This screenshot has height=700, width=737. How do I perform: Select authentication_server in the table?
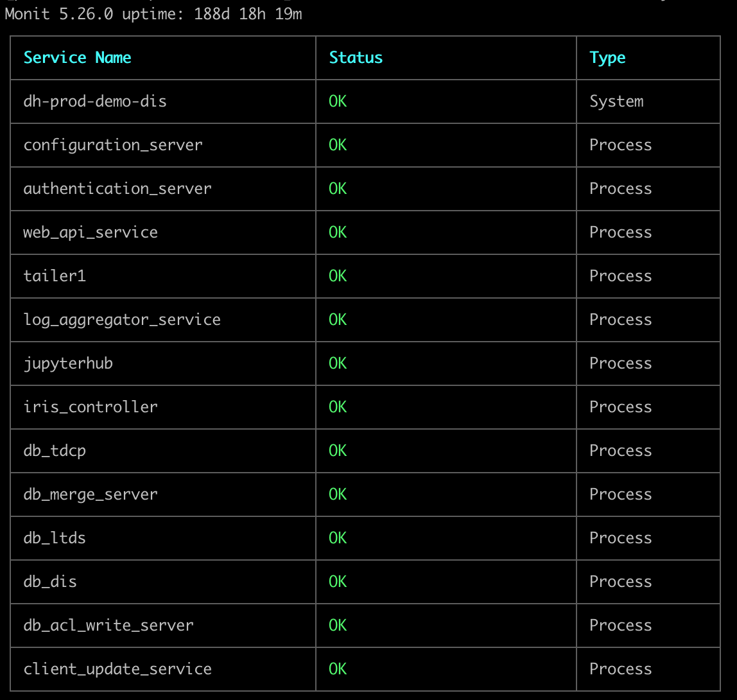click(117, 189)
